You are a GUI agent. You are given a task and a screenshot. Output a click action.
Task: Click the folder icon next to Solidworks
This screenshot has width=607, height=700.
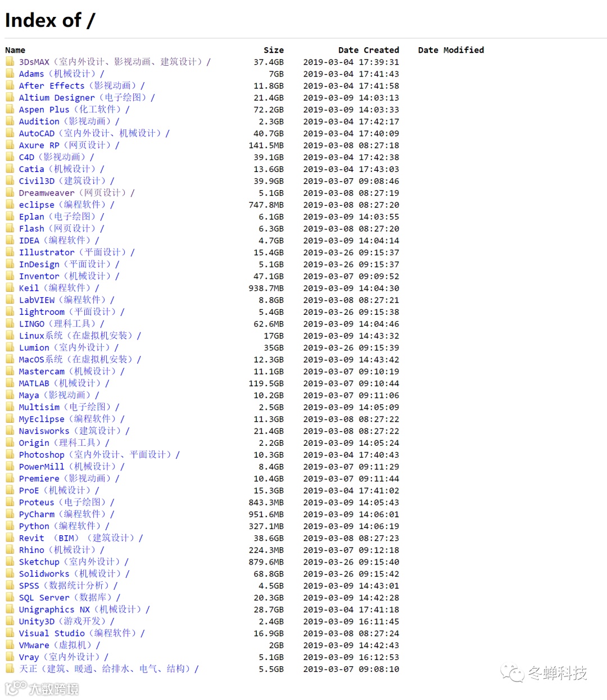click(10, 573)
